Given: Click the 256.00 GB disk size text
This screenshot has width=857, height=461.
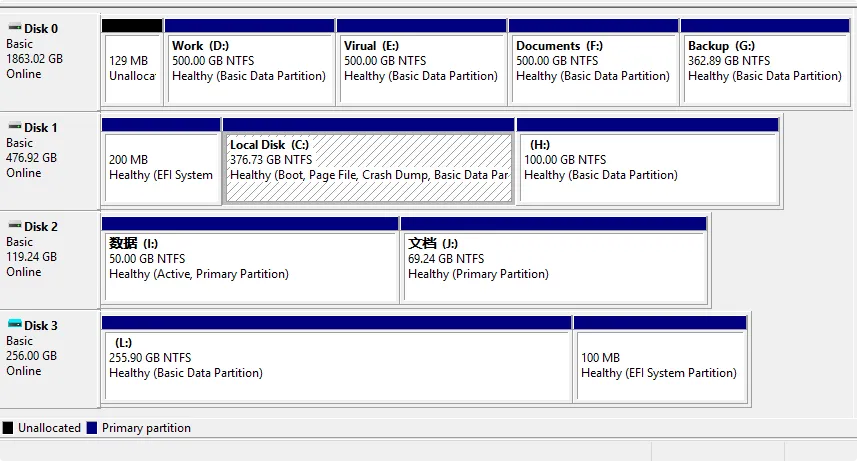Looking at the screenshot, I should pos(31,355).
